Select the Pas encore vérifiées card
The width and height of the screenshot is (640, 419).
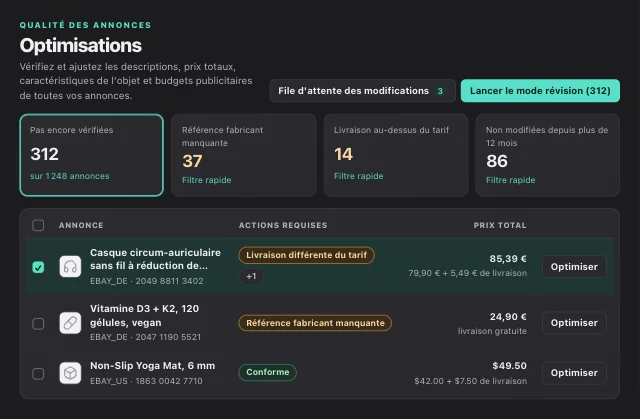(91, 155)
